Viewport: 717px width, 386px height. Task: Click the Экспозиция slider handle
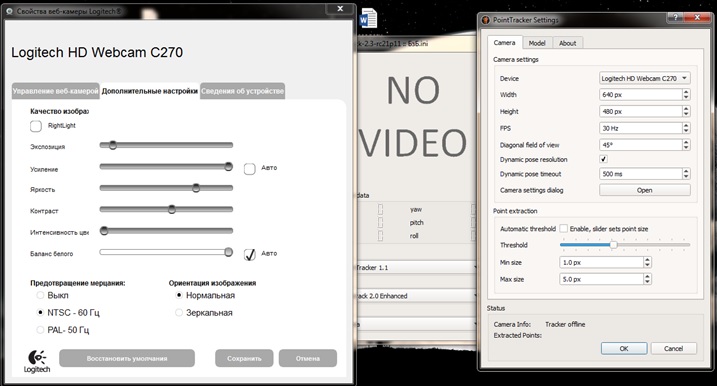pos(112,145)
